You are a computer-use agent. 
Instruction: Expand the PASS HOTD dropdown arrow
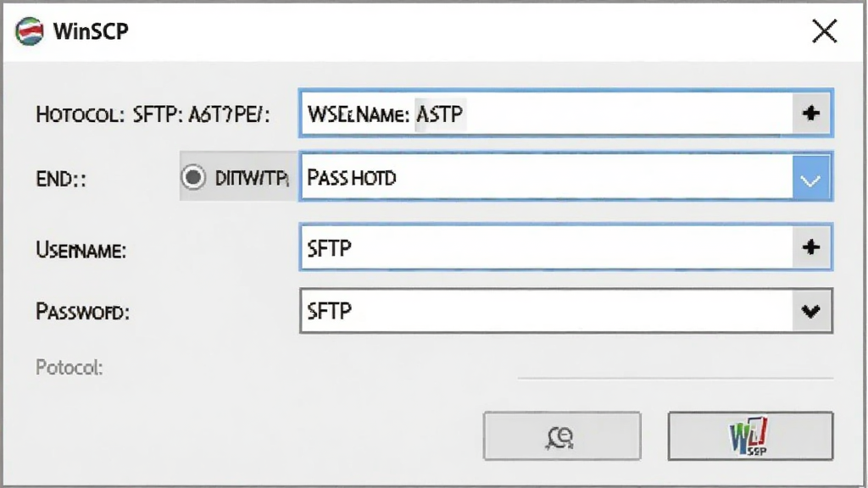tap(811, 178)
